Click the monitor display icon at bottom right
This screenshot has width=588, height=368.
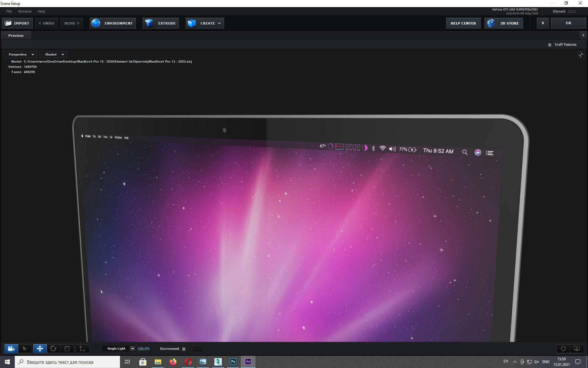point(577,349)
